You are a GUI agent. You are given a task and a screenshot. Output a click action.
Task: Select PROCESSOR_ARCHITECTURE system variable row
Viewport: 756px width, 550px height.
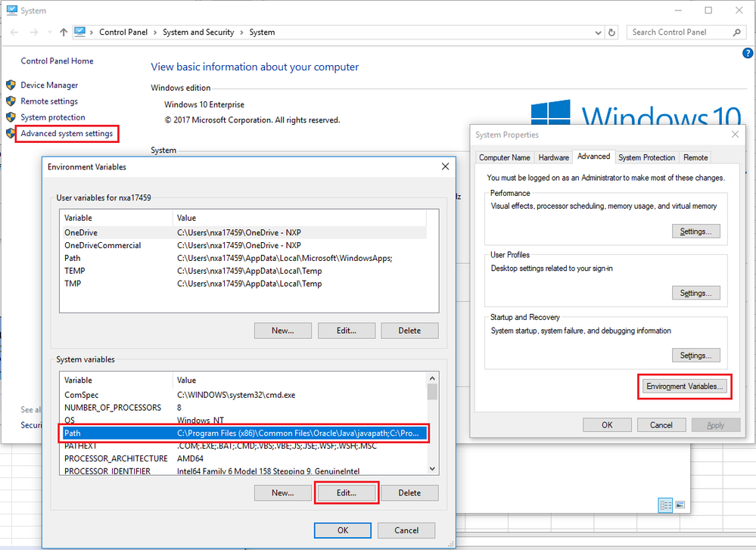[244, 458]
